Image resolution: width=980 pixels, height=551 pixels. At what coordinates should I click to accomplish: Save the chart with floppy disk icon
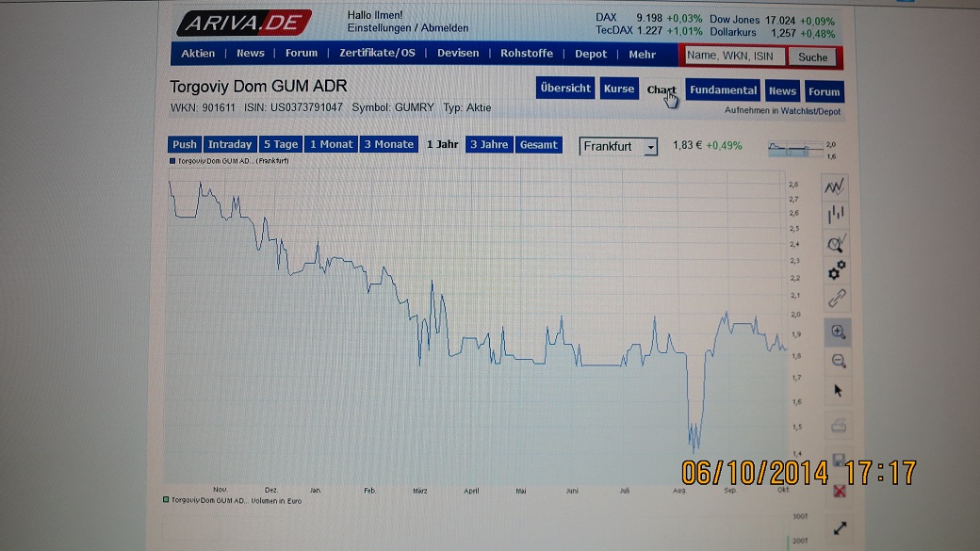[840, 461]
